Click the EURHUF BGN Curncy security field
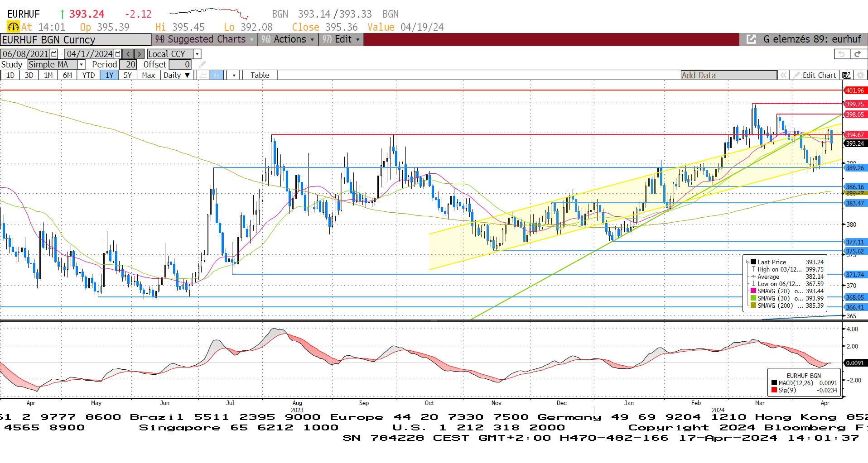 point(76,40)
